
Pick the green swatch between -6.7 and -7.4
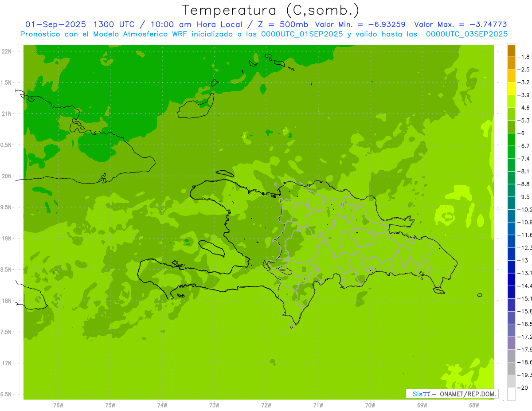tap(511, 152)
